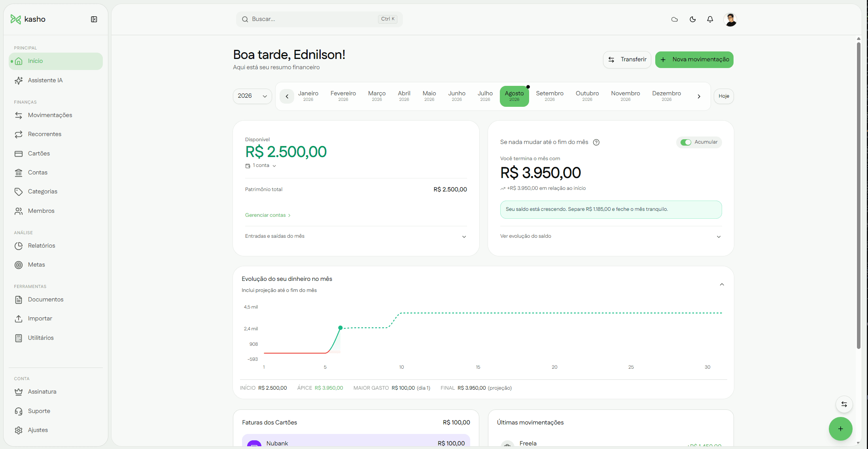Screen dimensions: 868x449
Task: Select Novembro 2026 tab
Action: click(626, 96)
